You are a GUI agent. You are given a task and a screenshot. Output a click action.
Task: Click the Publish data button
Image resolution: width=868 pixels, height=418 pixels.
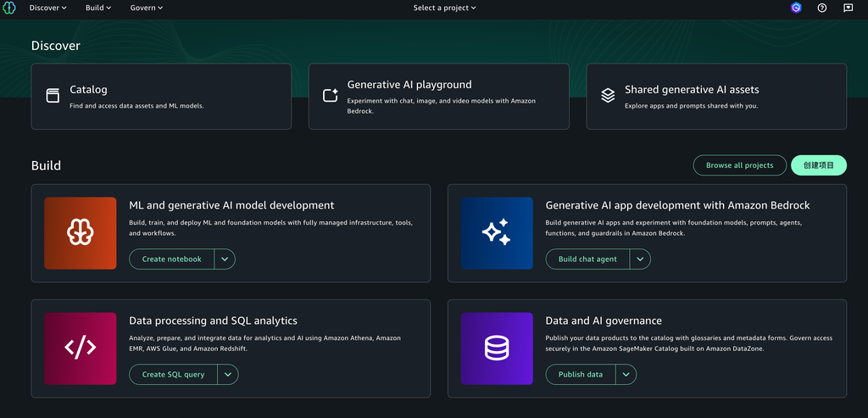(581, 374)
